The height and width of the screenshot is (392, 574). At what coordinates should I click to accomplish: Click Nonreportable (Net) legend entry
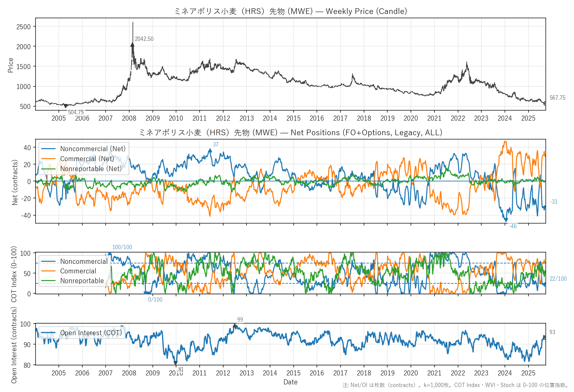click(91, 169)
